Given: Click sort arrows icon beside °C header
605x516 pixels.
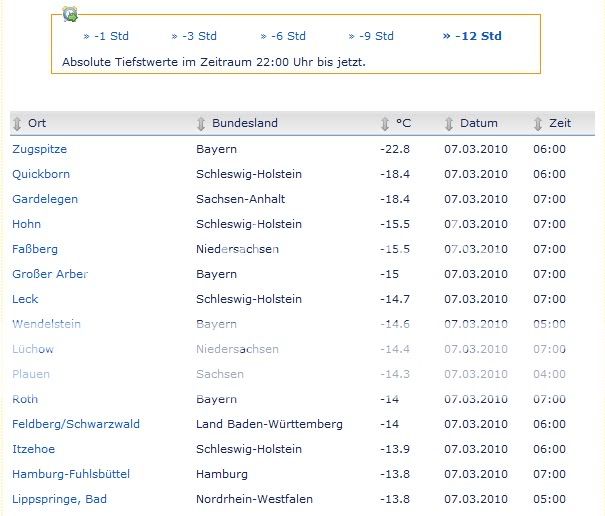Looking at the screenshot, I should pyautogui.click(x=385, y=124).
